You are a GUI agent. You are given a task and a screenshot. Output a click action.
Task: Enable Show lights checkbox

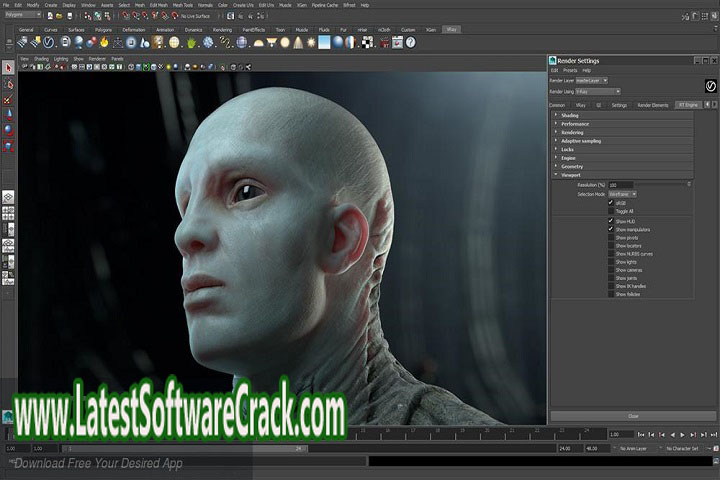coord(611,262)
